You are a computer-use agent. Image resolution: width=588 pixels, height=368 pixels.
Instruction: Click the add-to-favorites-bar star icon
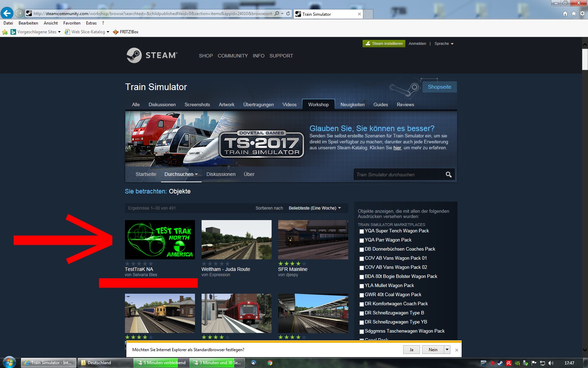(x=5, y=32)
